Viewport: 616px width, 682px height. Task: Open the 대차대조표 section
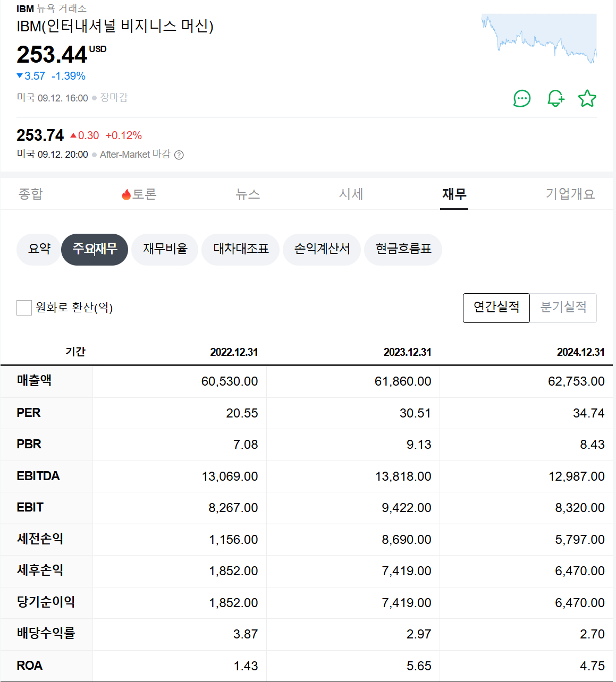click(240, 249)
